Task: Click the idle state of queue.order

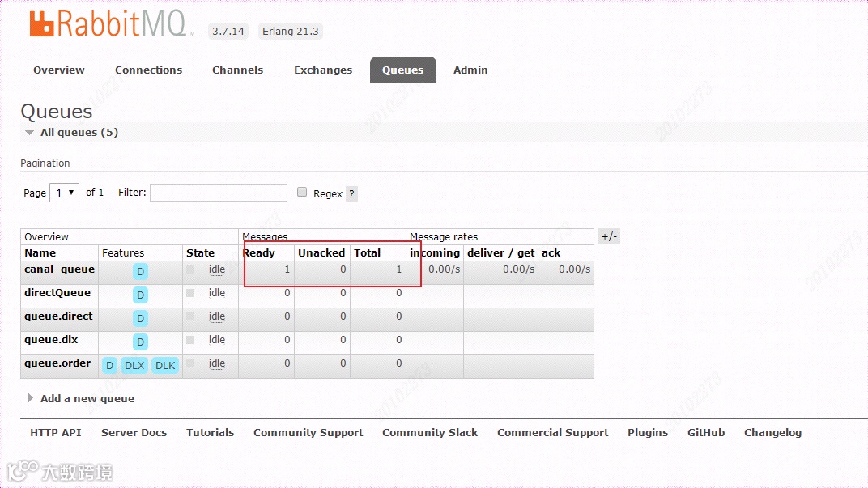Action: point(217,363)
